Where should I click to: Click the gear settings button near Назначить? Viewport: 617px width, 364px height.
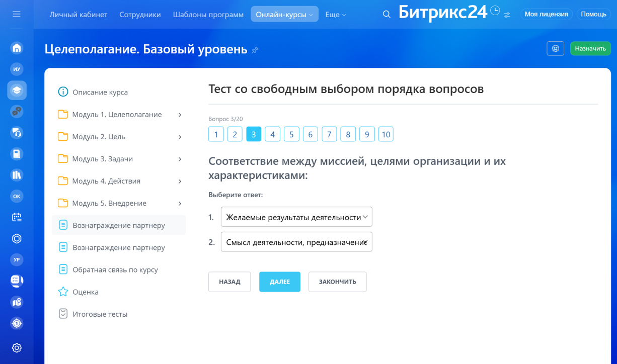[x=555, y=48]
